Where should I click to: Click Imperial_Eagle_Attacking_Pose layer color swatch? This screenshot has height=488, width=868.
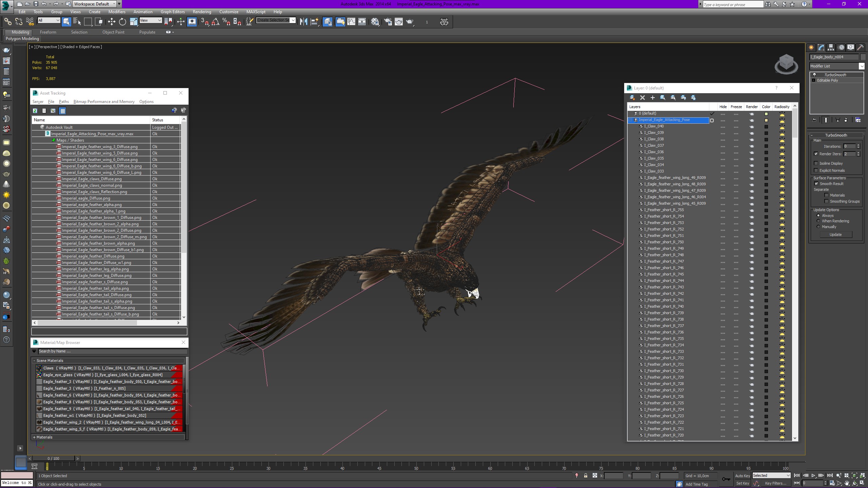766,120
